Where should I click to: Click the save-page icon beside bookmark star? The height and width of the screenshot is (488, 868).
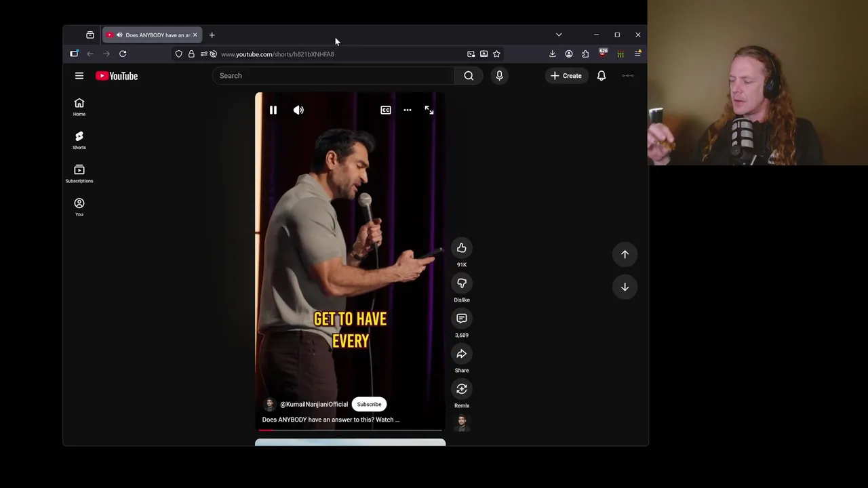(x=484, y=54)
